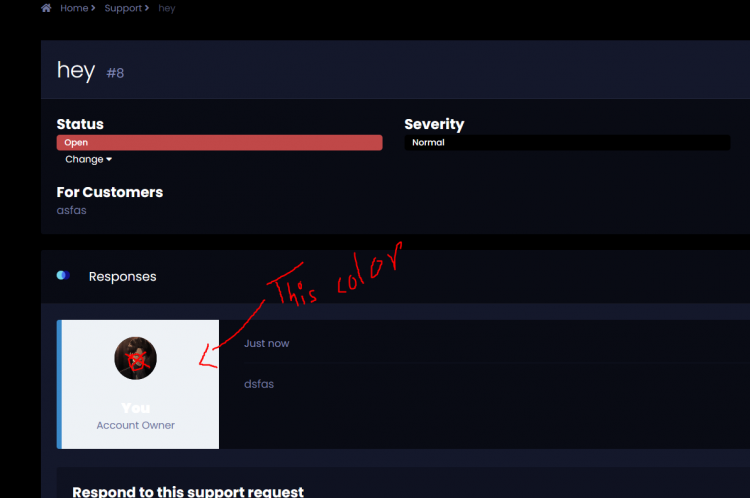Open the Responses section header

coord(122,277)
